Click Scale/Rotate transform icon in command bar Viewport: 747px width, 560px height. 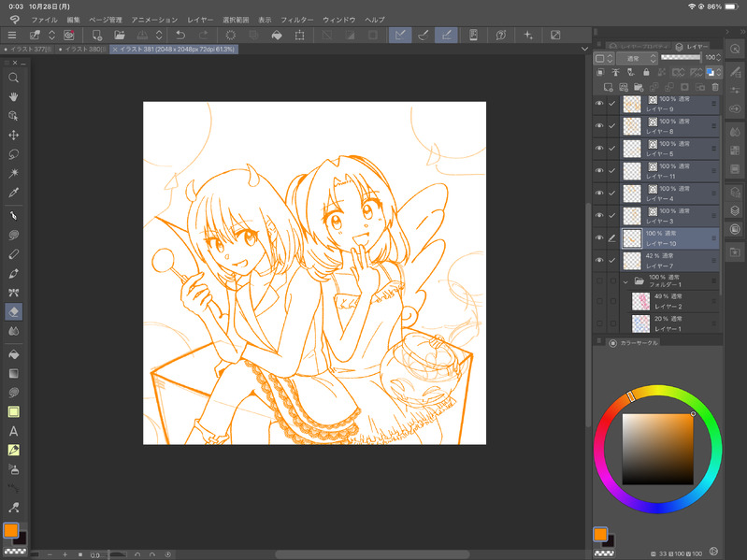tap(300, 35)
